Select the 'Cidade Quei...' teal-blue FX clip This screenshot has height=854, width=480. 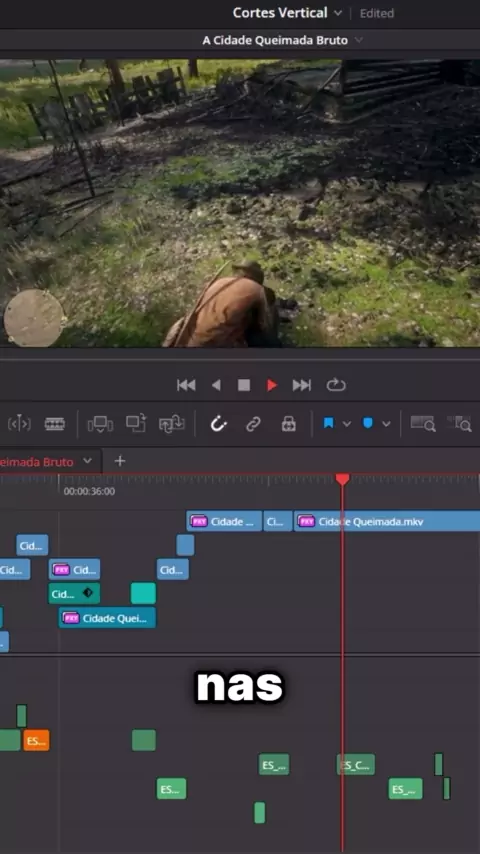click(x=107, y=618)
